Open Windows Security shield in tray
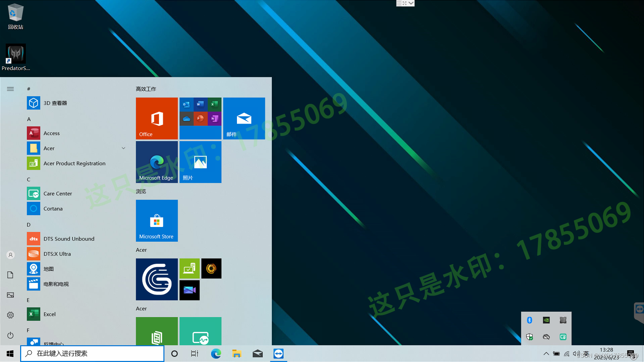The width and height of the screenshot is (644, 362). (x=529, y=337)
